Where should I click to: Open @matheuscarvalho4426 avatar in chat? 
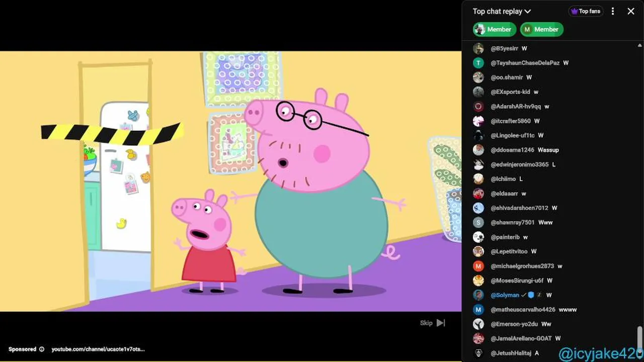point(478,310)
